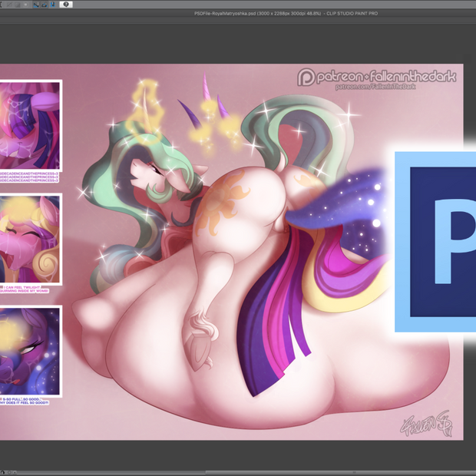
Task: Toggle Snap to Special Ruler icon
Action: (x=45, y=5)
